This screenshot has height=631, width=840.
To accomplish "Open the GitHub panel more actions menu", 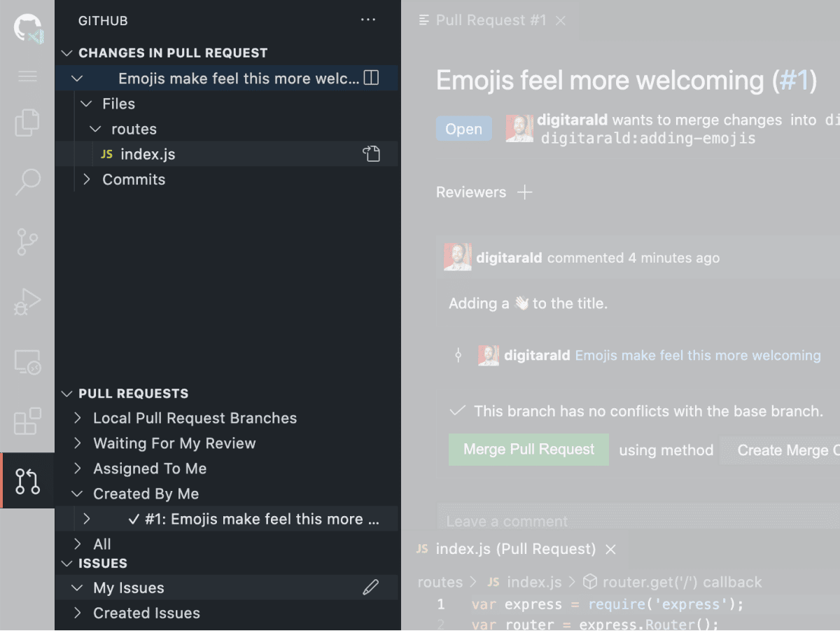I will pos(368,20).
